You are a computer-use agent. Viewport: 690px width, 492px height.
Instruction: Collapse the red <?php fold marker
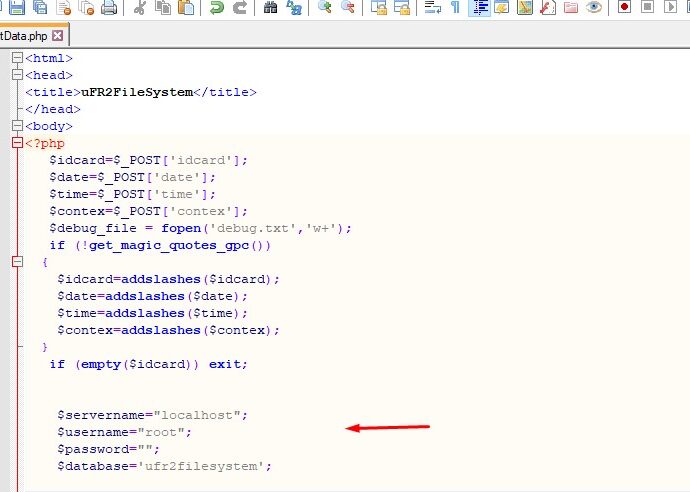[17, 143]
